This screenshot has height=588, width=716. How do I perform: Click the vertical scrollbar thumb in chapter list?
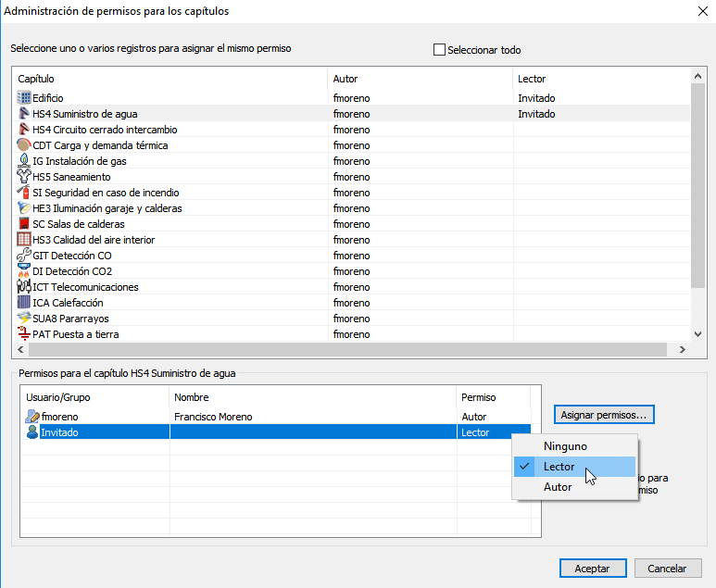(x=697, y=186)
